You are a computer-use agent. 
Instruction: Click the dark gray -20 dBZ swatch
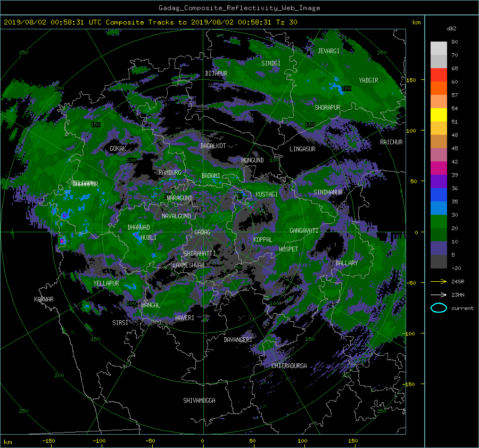[439, 262]
